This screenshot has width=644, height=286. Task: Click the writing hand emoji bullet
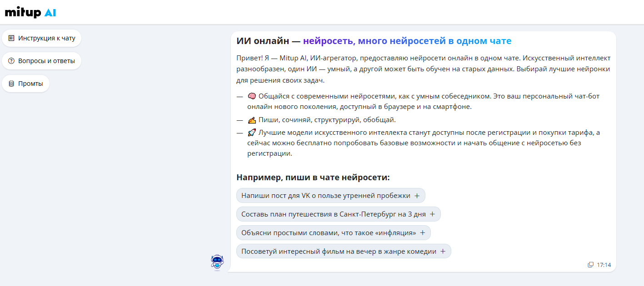tap(252, 120)
